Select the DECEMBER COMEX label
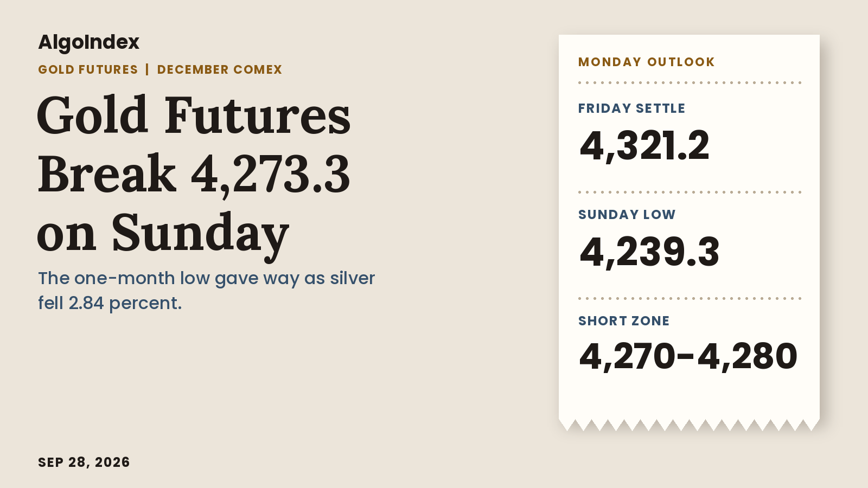 220,69
